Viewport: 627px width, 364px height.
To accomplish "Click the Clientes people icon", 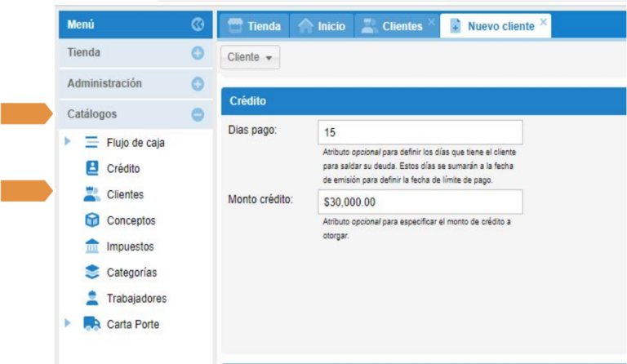I will click(x=92, y=194).
